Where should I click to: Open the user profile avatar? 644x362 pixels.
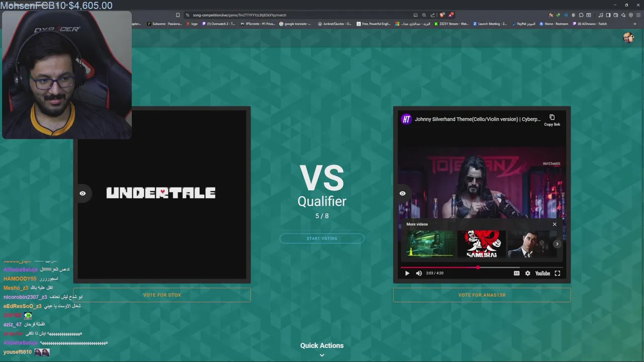point(628,38)
